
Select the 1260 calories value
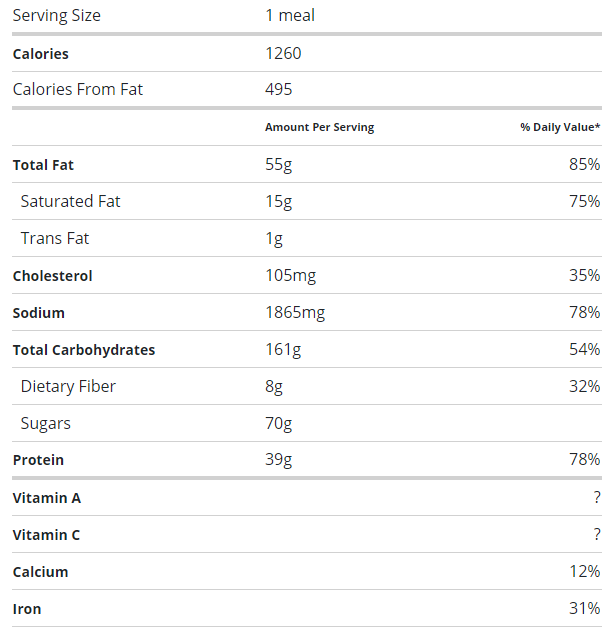(283, 54)
